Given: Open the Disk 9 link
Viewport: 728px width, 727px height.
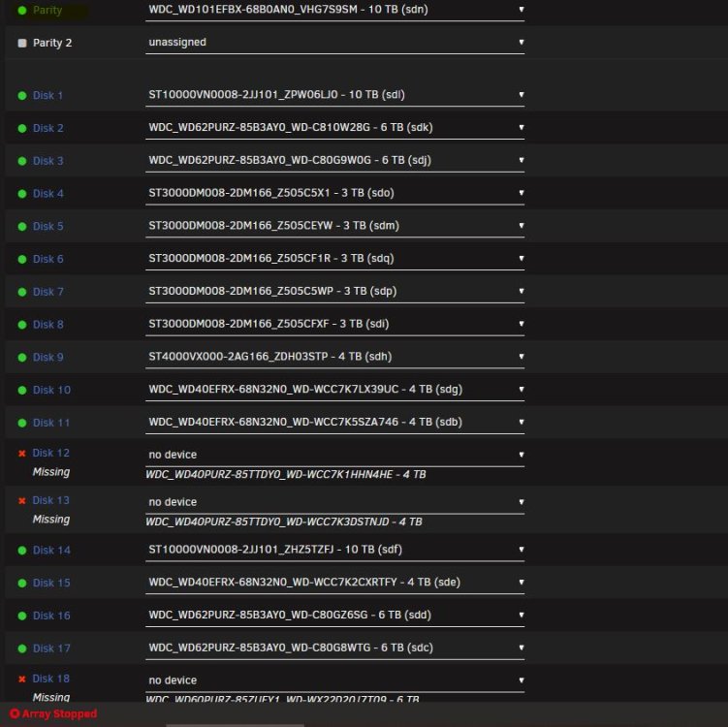Looking at the screenshot, I should (x=47, y=358).
